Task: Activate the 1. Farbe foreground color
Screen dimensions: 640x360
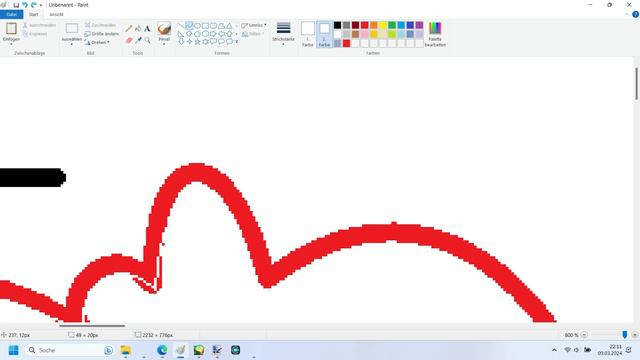Action: (308, 34)
